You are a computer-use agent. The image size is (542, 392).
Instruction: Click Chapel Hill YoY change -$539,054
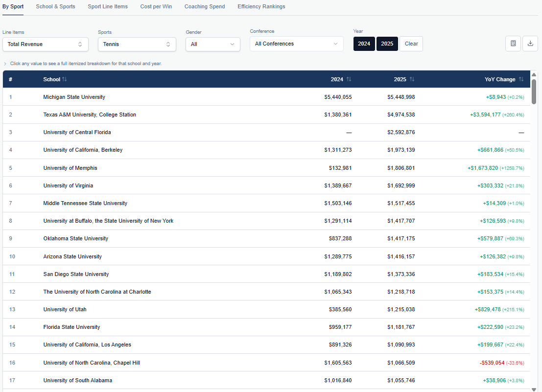[x=492, y=363]
